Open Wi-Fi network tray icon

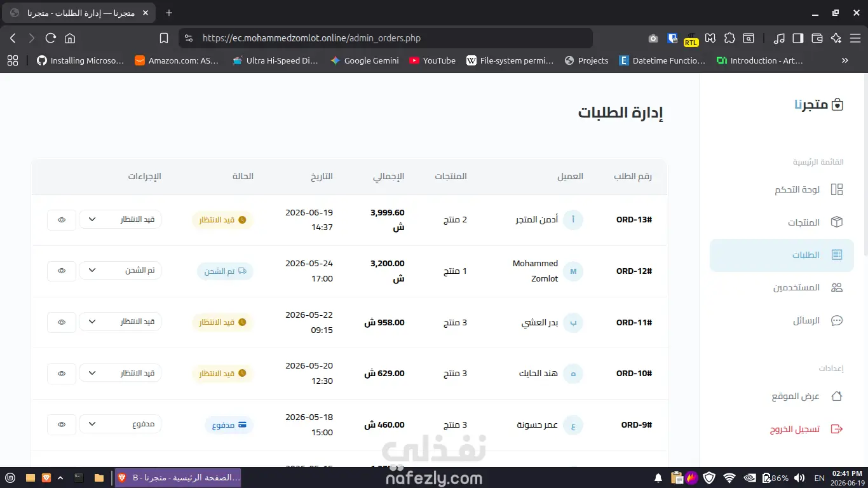(x=729, y=478)
